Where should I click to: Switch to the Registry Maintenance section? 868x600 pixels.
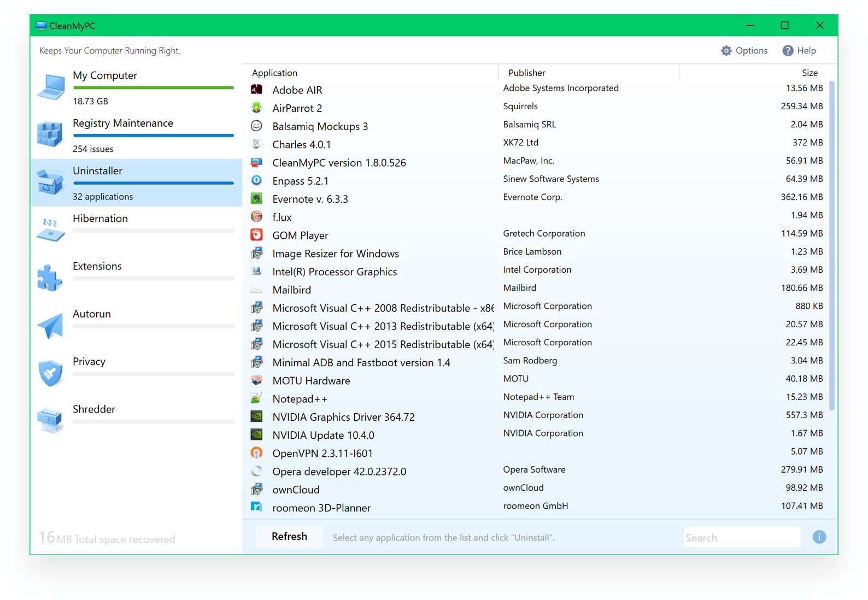(136, 135)
